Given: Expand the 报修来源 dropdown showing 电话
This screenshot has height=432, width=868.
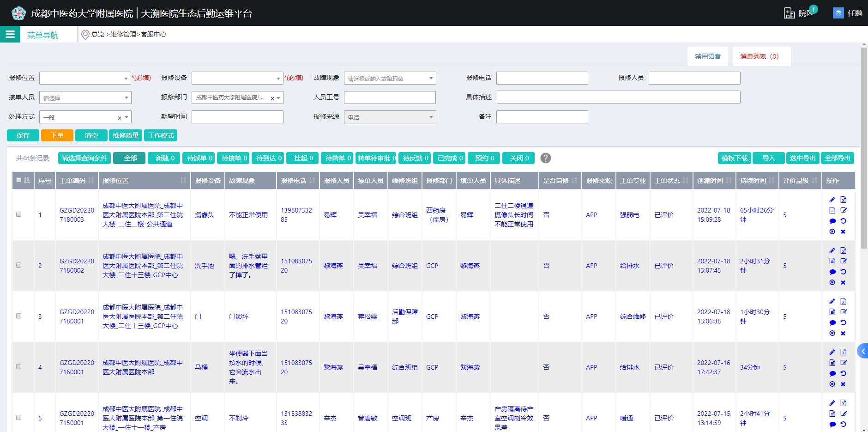Looking at the screenshot, I should [389, 116].
